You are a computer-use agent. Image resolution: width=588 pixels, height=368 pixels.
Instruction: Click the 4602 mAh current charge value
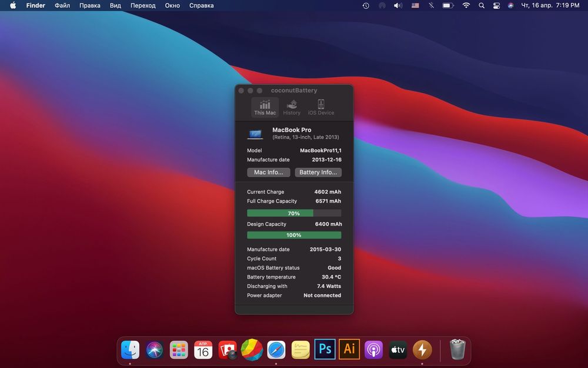coord(328,192)
